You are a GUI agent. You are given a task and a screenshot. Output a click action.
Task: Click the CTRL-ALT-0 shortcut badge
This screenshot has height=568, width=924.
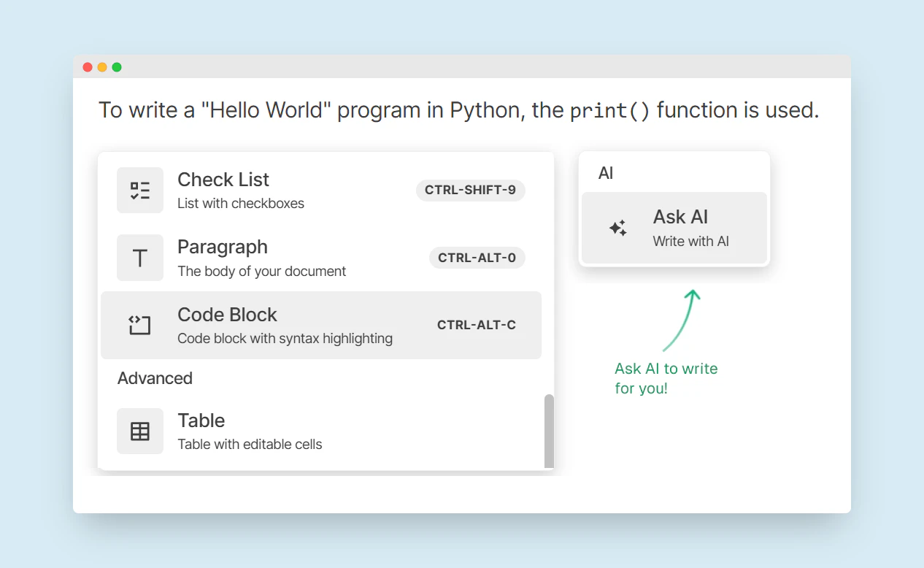click(477, 257)
